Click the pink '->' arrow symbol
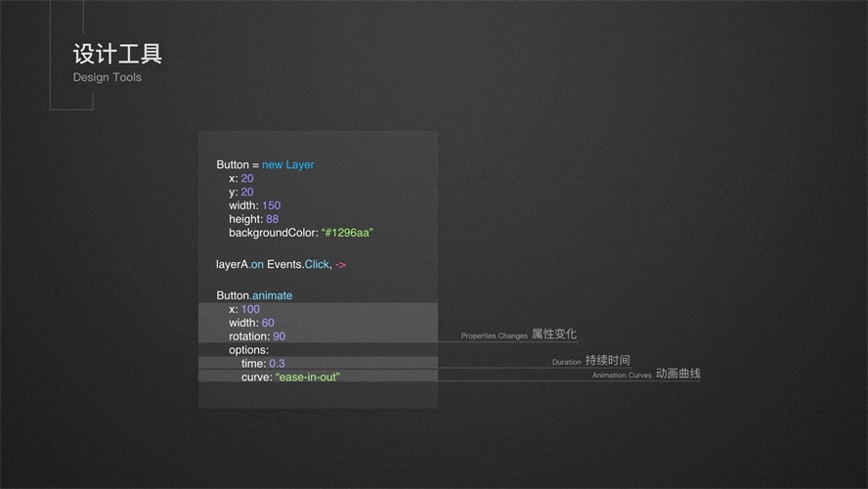The image size is (868, 489). point(340,265)
